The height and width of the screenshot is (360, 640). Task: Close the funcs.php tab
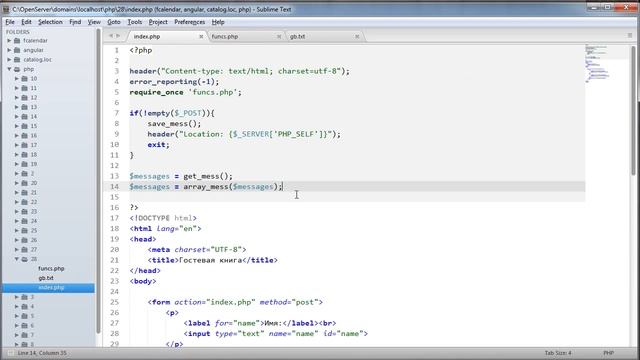(x=279, y=36)
